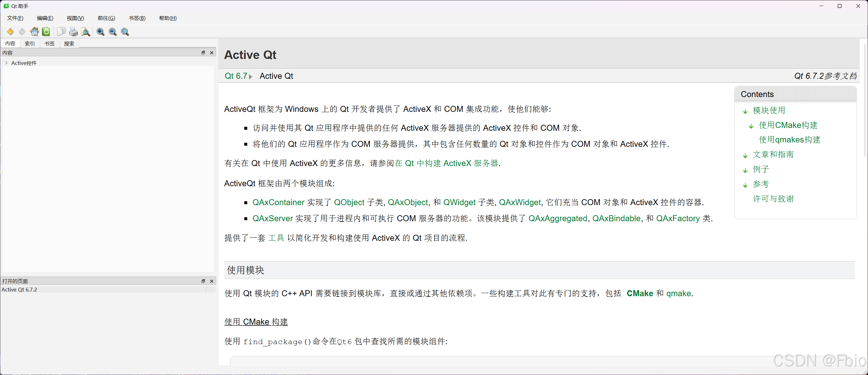Sync contents using the green refresh icon

46,32
